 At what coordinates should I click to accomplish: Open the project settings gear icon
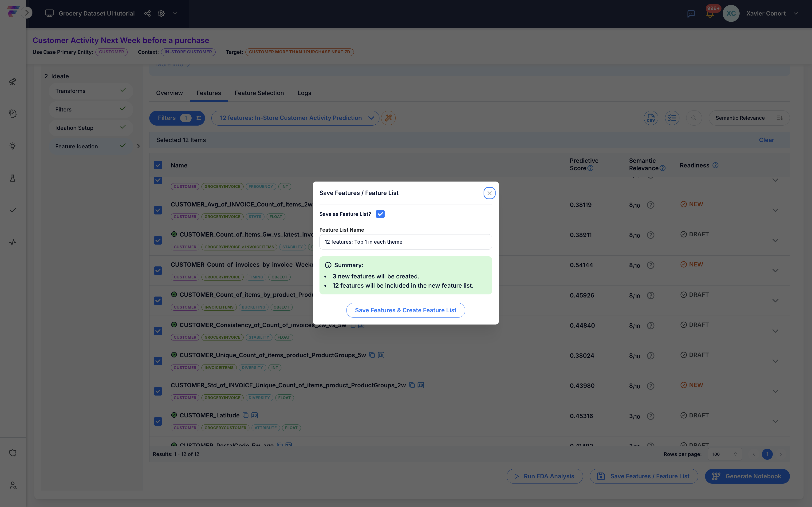[161, 13]
